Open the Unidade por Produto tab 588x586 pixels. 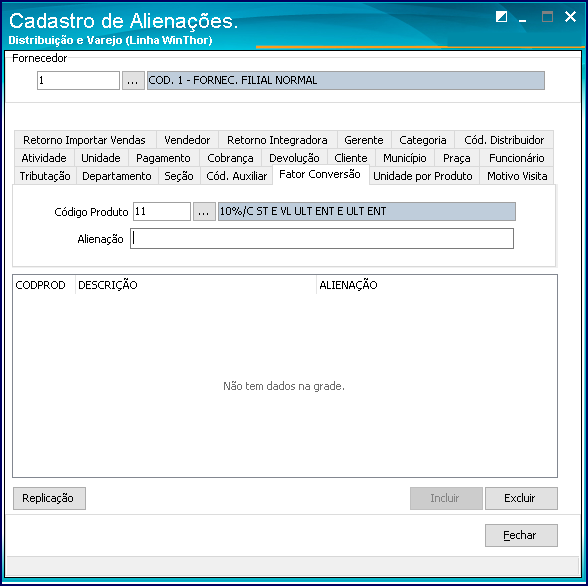tap(423, 176)
